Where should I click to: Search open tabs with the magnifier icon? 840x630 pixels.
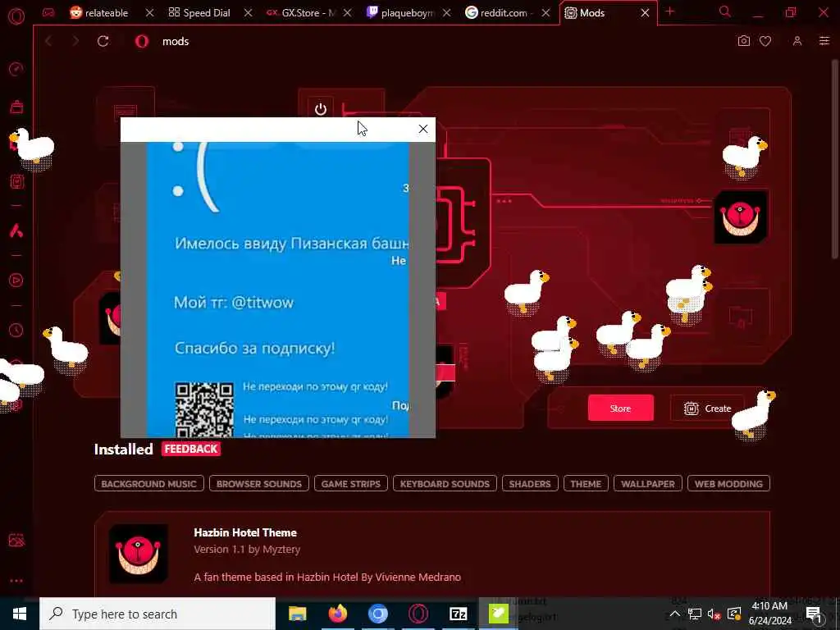[x=725, y=11]
